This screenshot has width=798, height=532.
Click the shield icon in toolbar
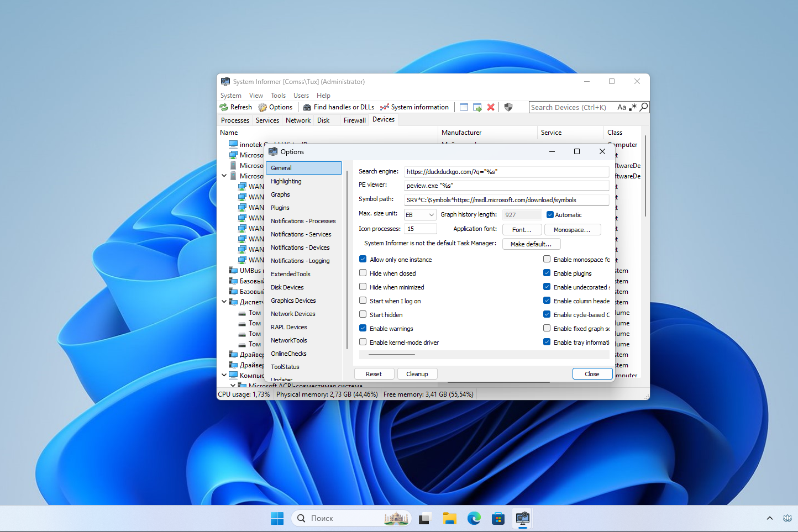click(x=508, y=107)
